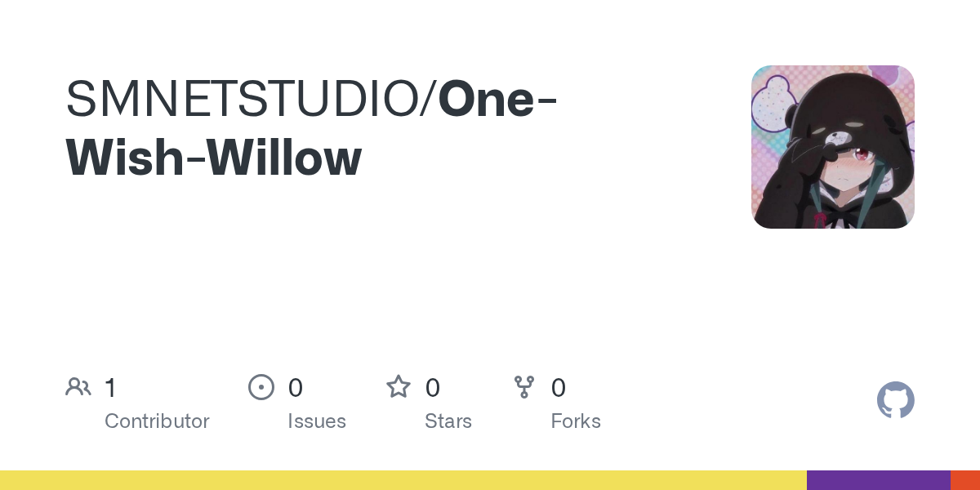Open the anime avatar image
980x490 pixels.
833,147
